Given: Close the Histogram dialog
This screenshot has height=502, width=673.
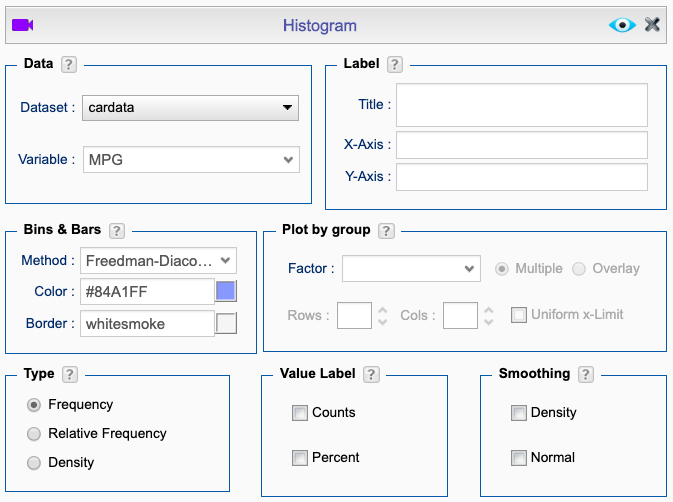Looking at the screenshot, I should click(652, 24).
